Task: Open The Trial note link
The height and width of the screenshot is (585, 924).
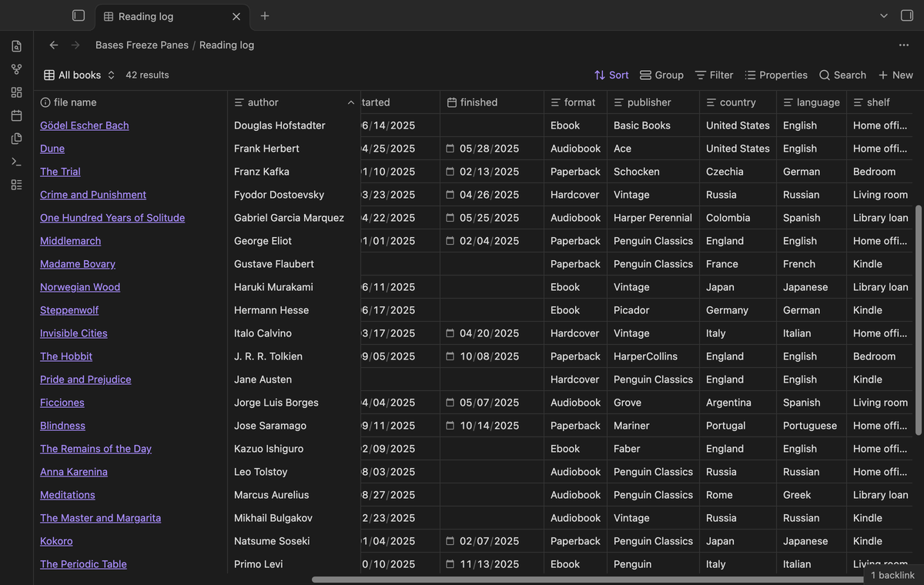Action: 60,172
